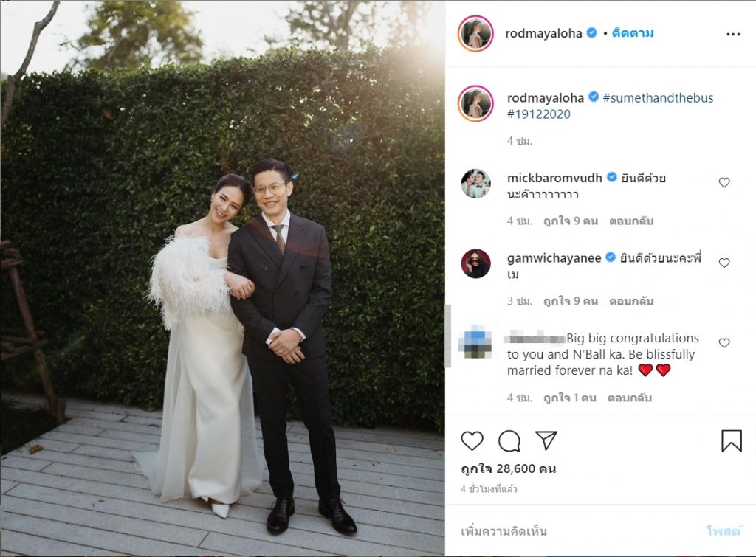Viewport: 756px width, 557px height.
Task: Open the #sumethandthebus hashtag
Action: (x=658, y=98)
